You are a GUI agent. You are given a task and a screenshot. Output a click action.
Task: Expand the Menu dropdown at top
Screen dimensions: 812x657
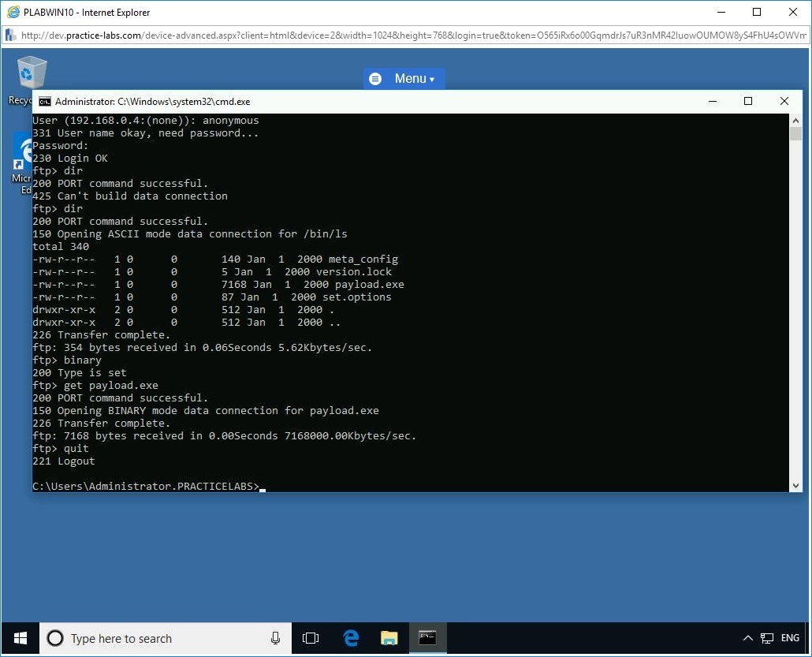pos(404,79)
